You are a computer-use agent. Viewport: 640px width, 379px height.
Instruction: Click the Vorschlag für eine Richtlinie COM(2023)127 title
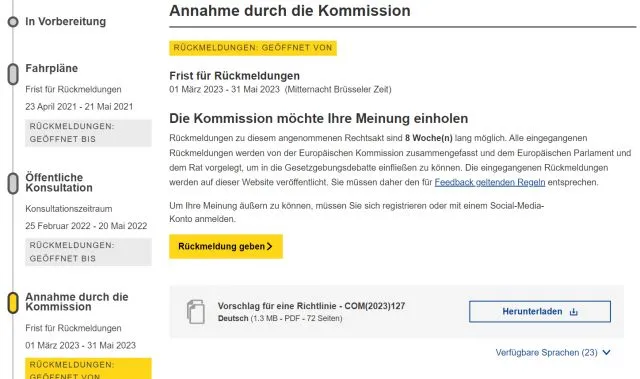coord(311,306)
